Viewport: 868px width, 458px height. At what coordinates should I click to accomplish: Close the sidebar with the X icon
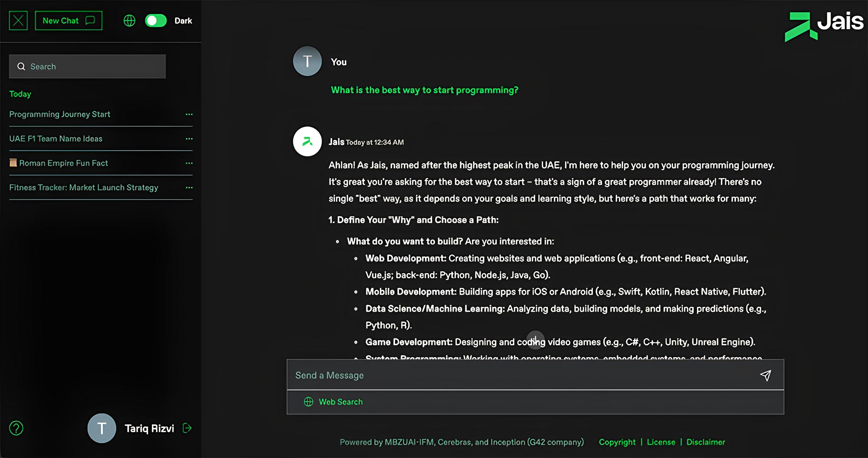pos(18,20)
